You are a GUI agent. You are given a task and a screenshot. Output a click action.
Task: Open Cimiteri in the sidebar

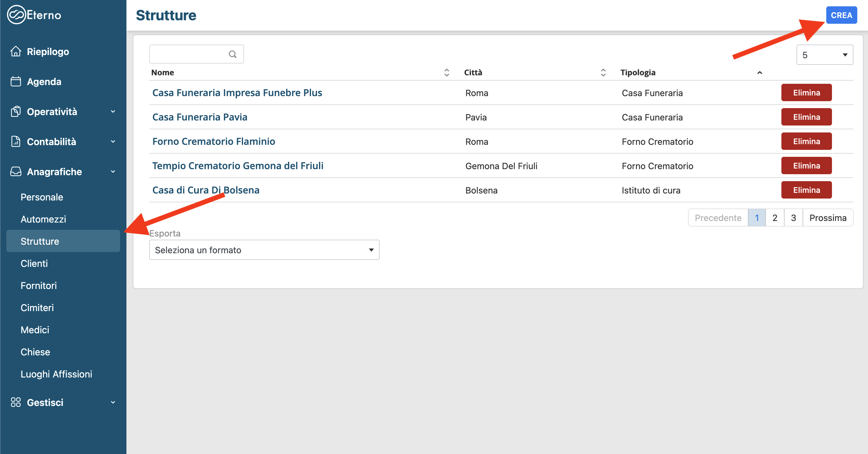coord(37,307)
